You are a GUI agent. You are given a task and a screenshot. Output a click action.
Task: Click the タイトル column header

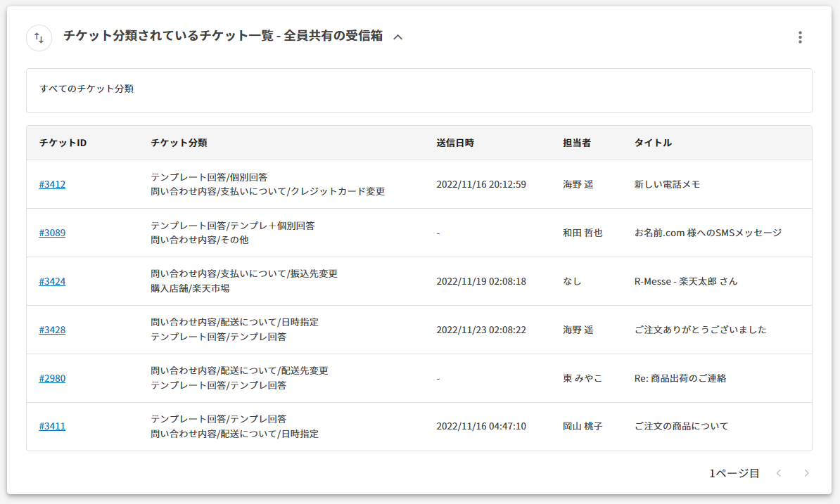click(x=653, y=143)
